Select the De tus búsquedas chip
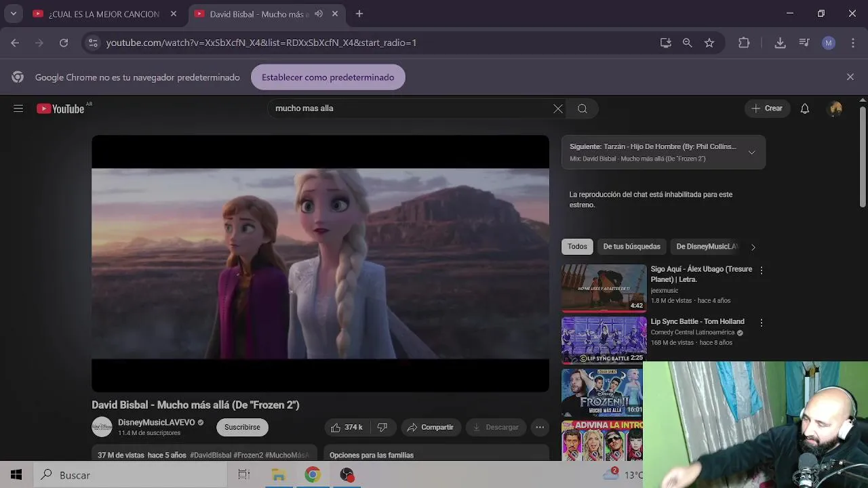Screen dimensions: 868x488 632,247
